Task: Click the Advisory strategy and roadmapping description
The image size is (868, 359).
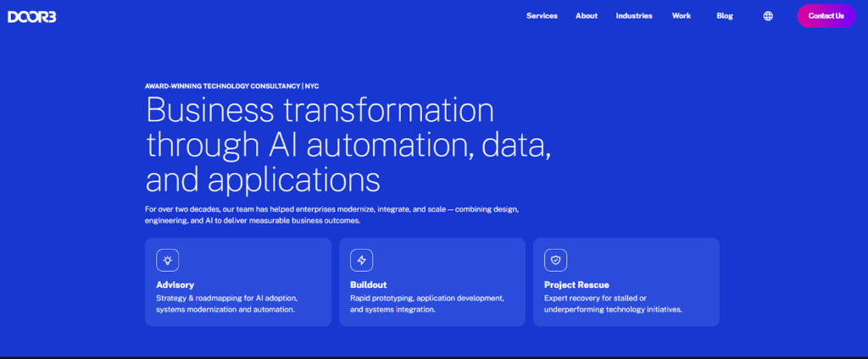Action: (226, 304)
